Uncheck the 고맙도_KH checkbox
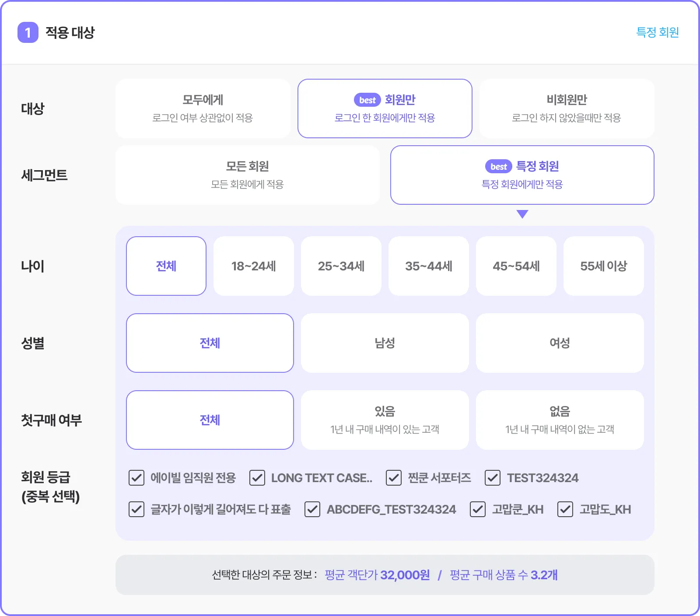This screenshot has height=616, width=700. [x=565, y=509]
